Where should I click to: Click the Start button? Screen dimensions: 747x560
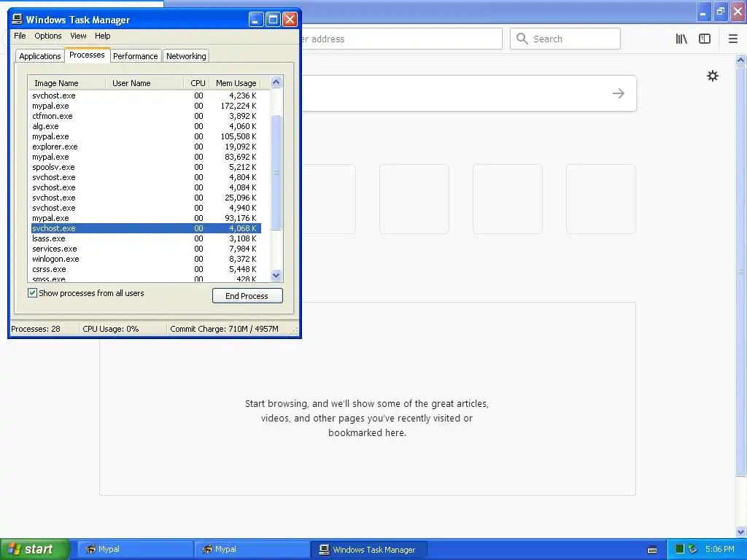tap(34, 549)
